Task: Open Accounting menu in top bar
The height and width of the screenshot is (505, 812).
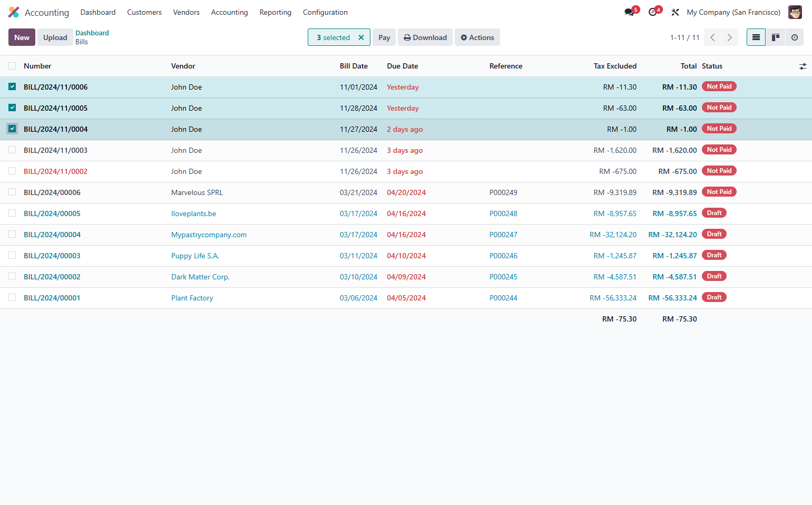Action: (x=229, y=12)
